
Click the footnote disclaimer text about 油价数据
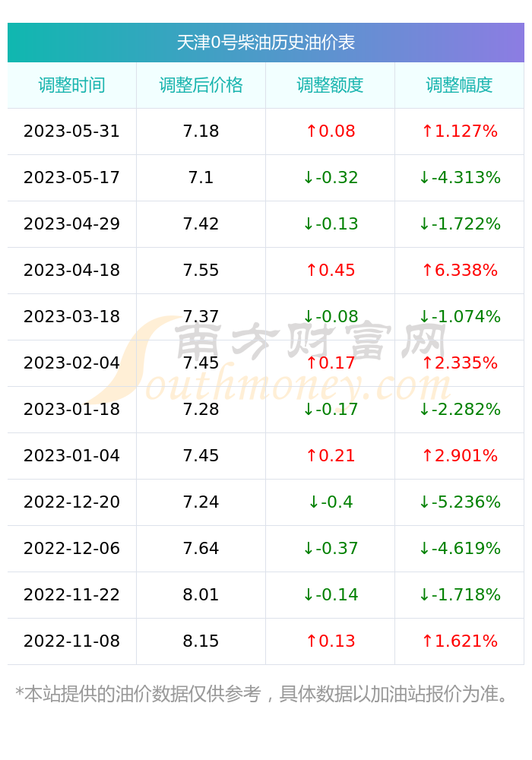(262, 694)
